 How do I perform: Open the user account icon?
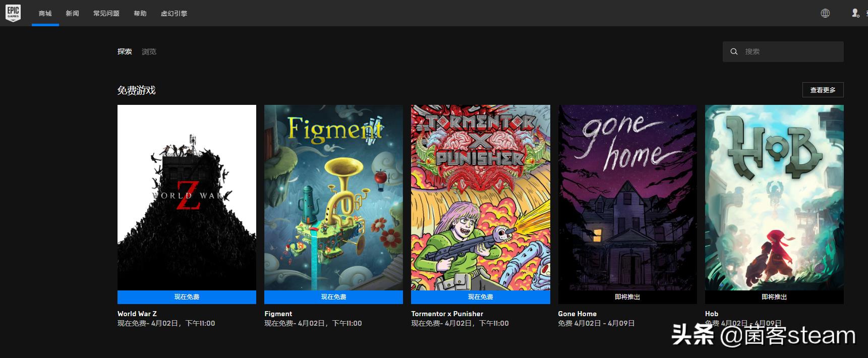pyautogui.click(x=855, y=13)
